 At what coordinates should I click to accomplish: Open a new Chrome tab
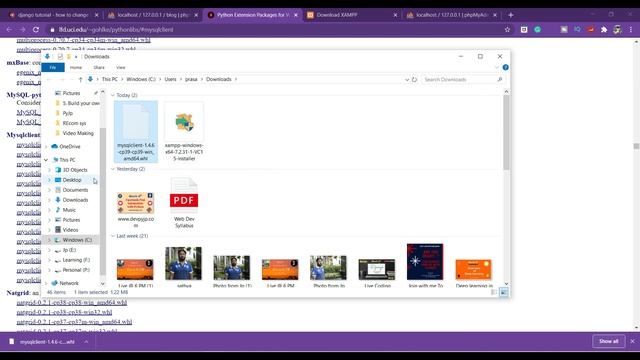(510, 15)
